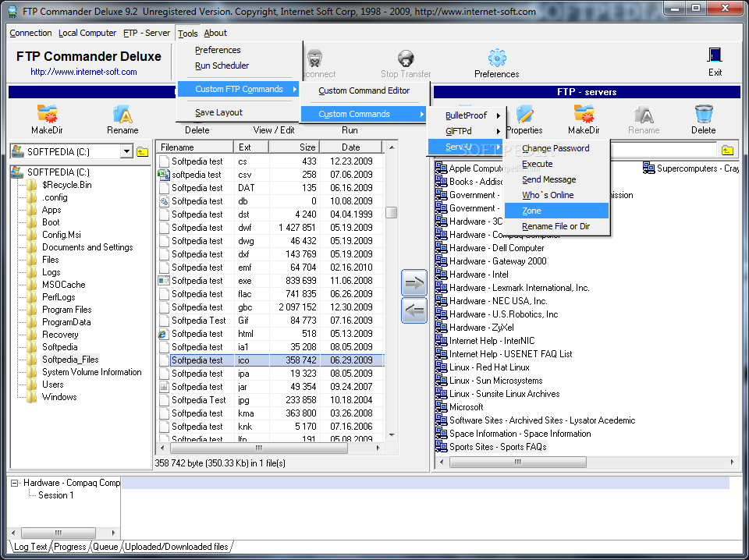
Task: Click the jar file's icon
Action: click(164, 387)
